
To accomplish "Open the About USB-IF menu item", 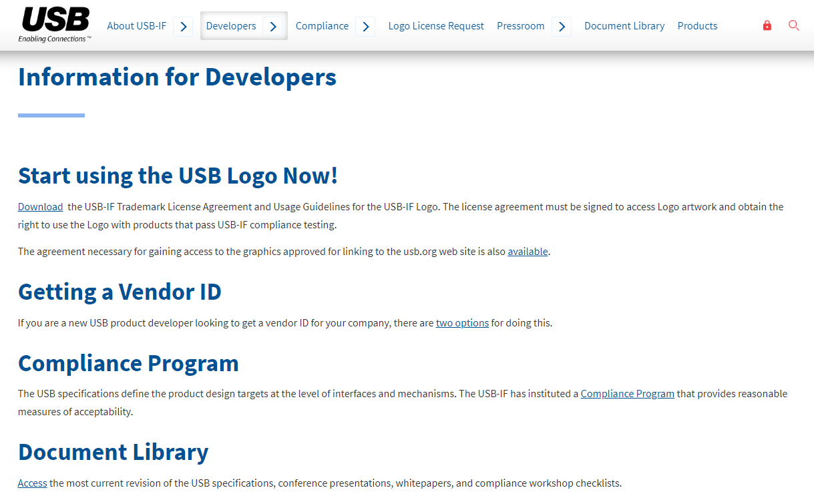I will 137,26.
